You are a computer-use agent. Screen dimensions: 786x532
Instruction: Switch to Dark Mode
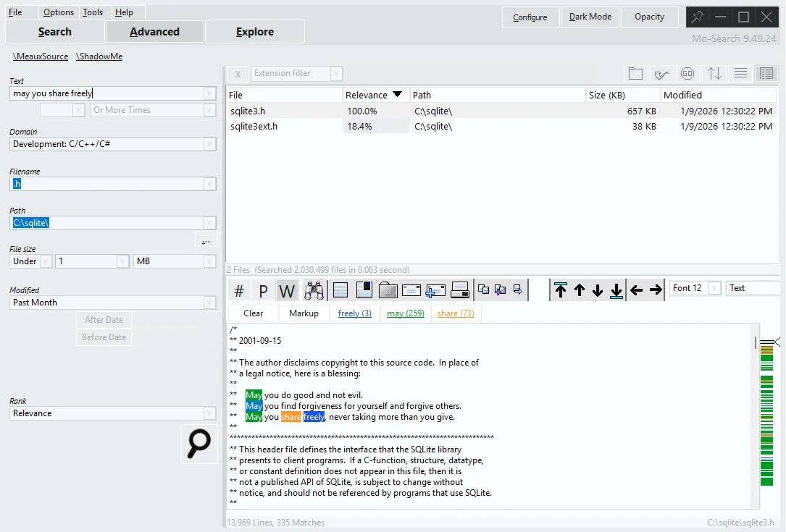(590, 17)
